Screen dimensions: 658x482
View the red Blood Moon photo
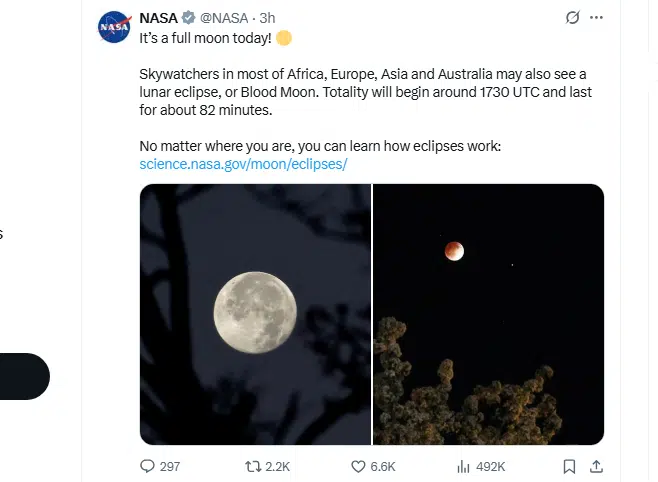coord(488,314)
